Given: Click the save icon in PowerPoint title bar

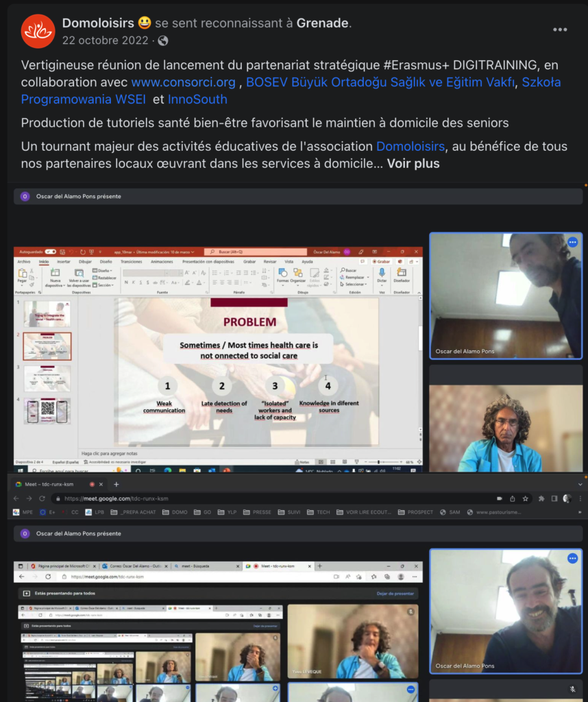Looking at the screenshot, I should coord(62,252).
